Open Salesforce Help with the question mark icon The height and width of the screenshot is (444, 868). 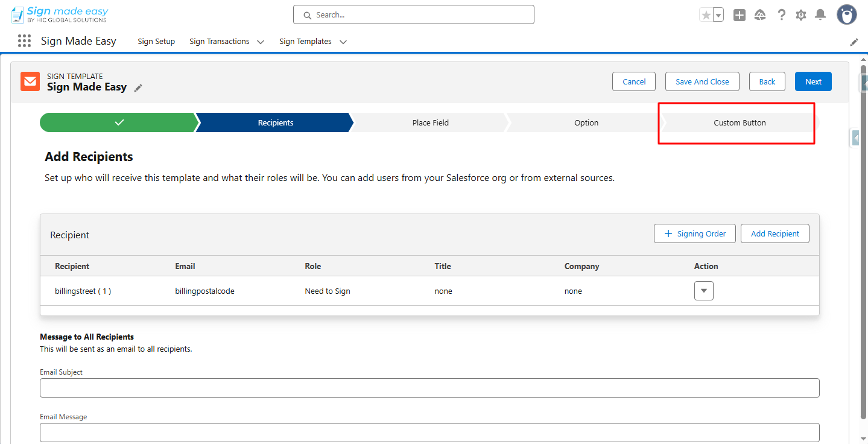pos(781,14)
